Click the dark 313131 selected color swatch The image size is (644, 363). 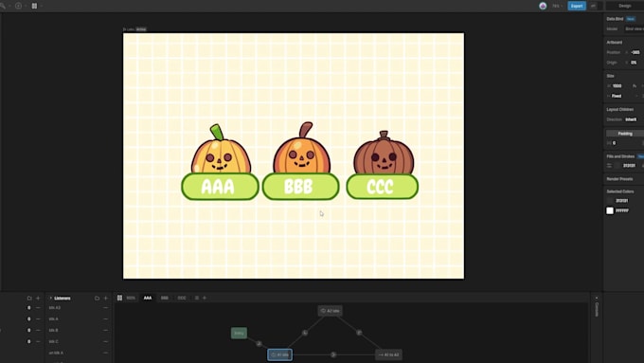coord(610,201)
